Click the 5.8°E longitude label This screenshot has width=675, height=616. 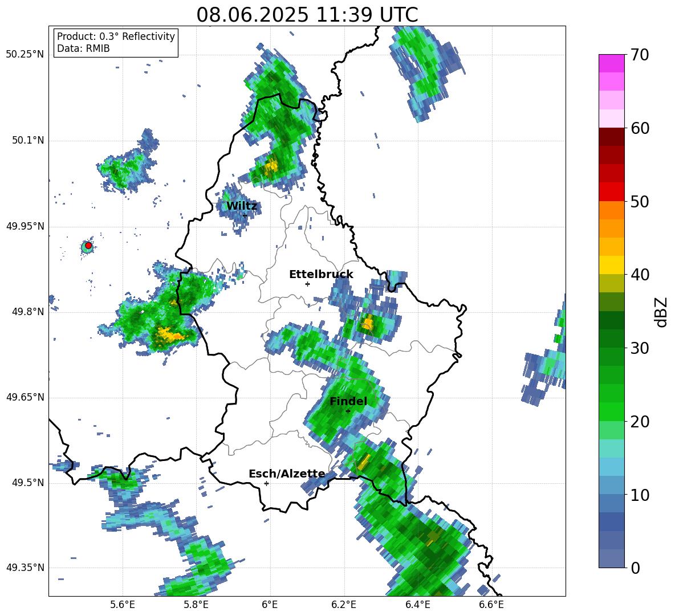(x=196, y=605)
